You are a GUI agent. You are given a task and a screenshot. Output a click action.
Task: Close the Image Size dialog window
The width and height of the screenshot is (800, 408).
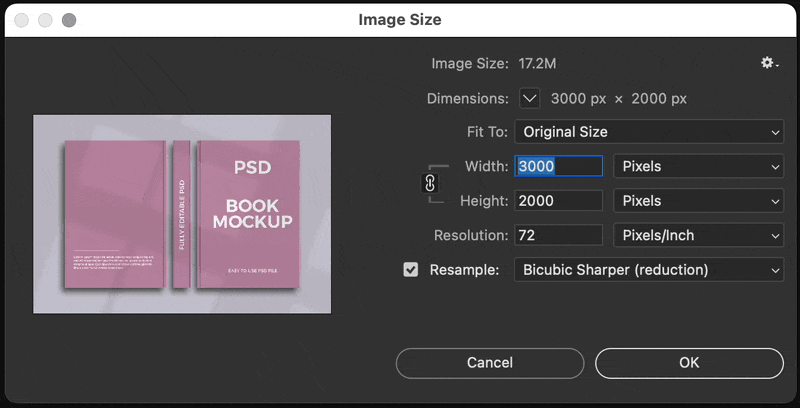click(x=21, y=20)
